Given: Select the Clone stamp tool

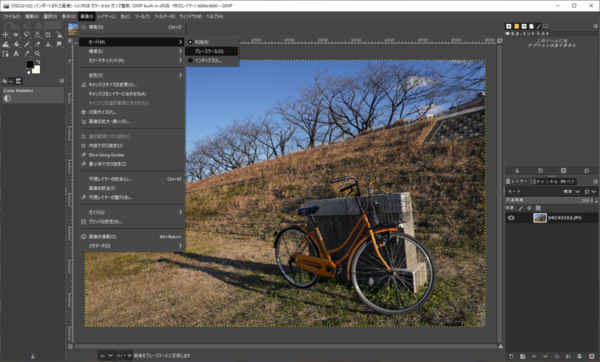Looking at the screenshot, I should pos(48,44).
